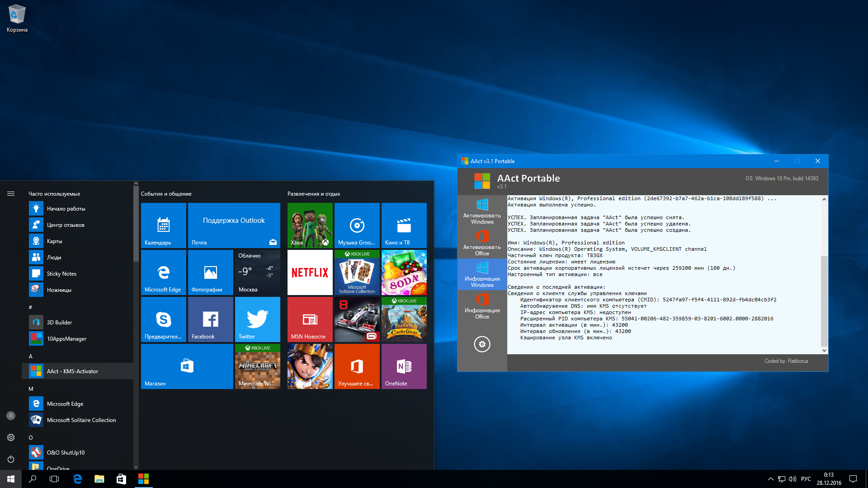This screenshot has height=488, width=868.
Task: Open Task View on taskbar
Action: 54,479
